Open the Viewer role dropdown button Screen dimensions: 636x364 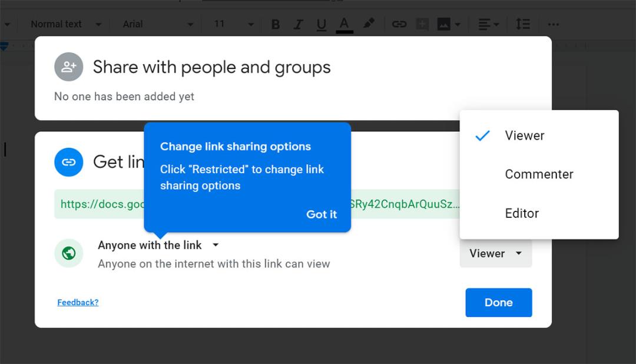pyautogui.click(x=496, y=253)
